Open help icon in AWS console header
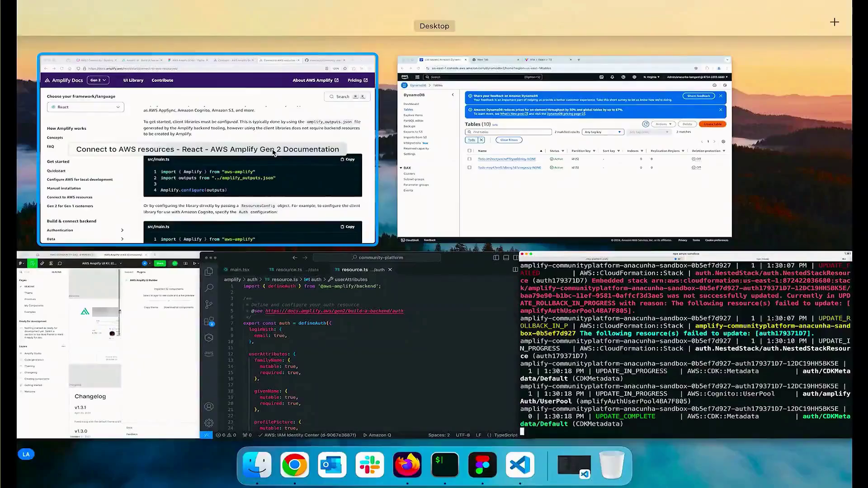This screenshot has height=488, width=868. [623, 77]
